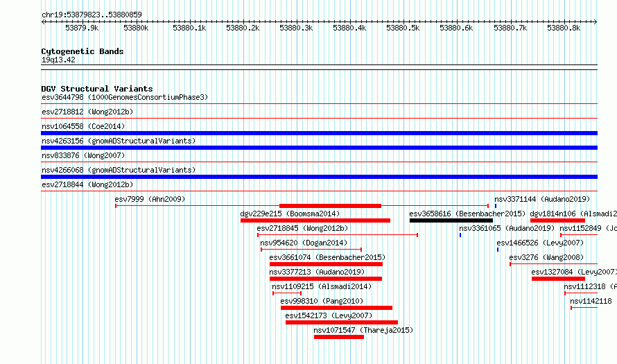Select the esv7999 (Ahn2009) label
The width and height of the screenshot is (617, 364).
[x=150, y=199]
